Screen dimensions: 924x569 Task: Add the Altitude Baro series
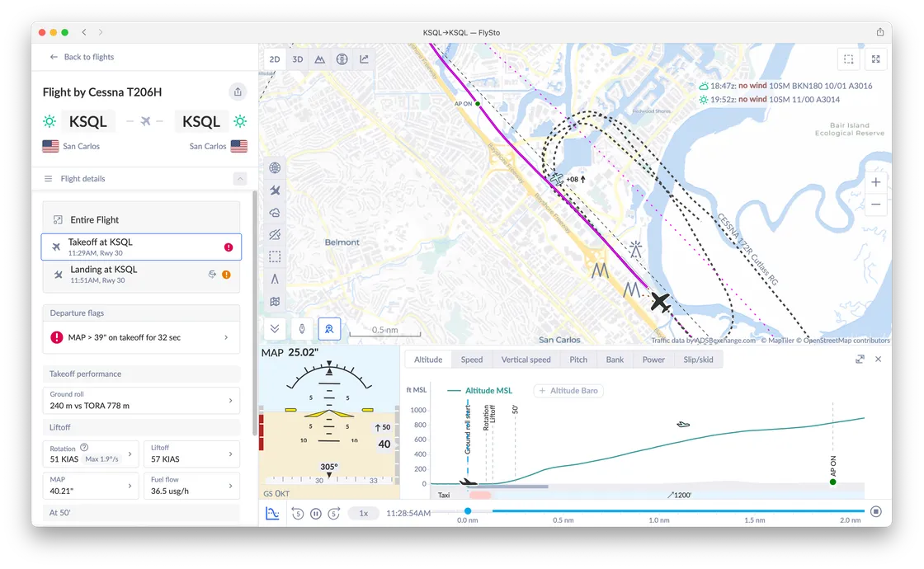coord(568,391)
